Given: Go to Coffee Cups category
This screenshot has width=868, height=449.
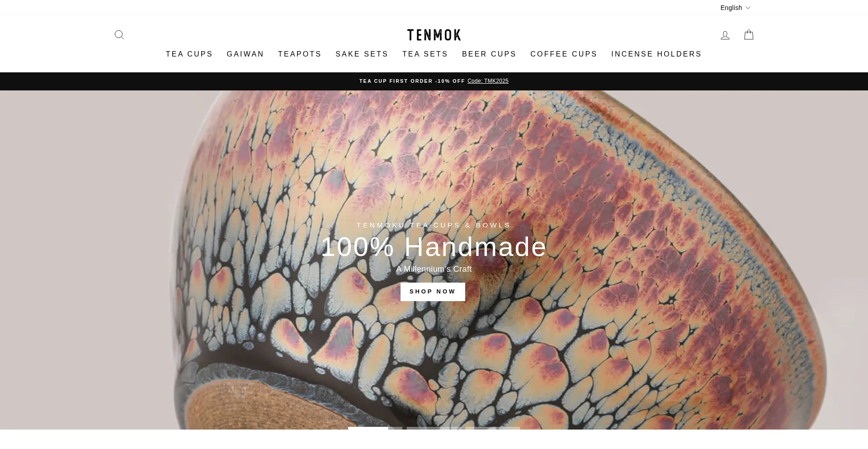Looking at the screenshot, I should click(564, 54).
